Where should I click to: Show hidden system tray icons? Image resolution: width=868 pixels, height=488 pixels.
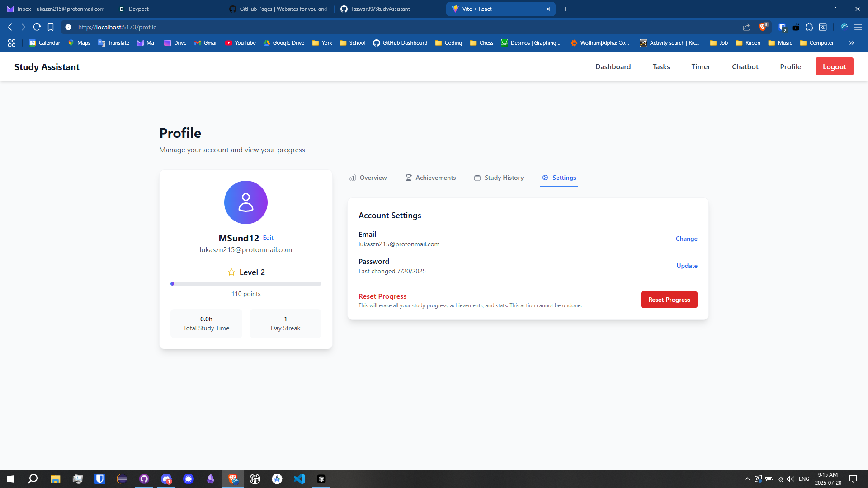tap(747, 479)
